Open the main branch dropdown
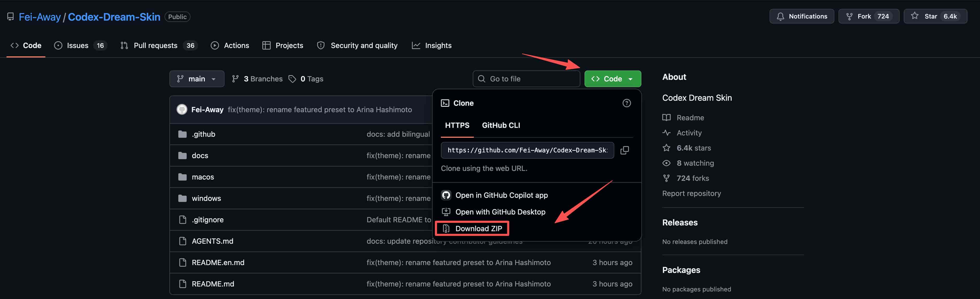The height and width of the screenshot is (299, 980). point(197,79)
